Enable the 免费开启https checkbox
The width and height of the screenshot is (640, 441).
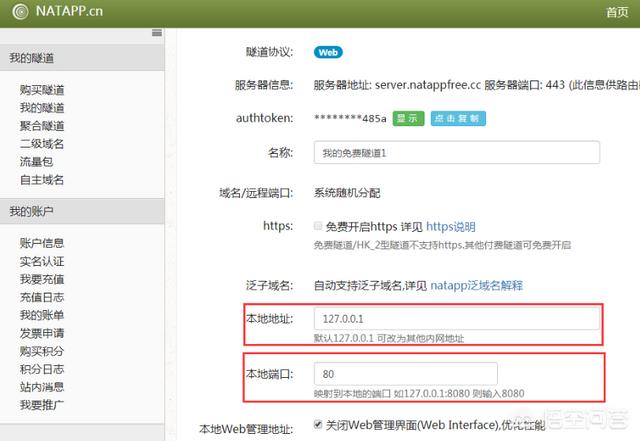(318, 225)
